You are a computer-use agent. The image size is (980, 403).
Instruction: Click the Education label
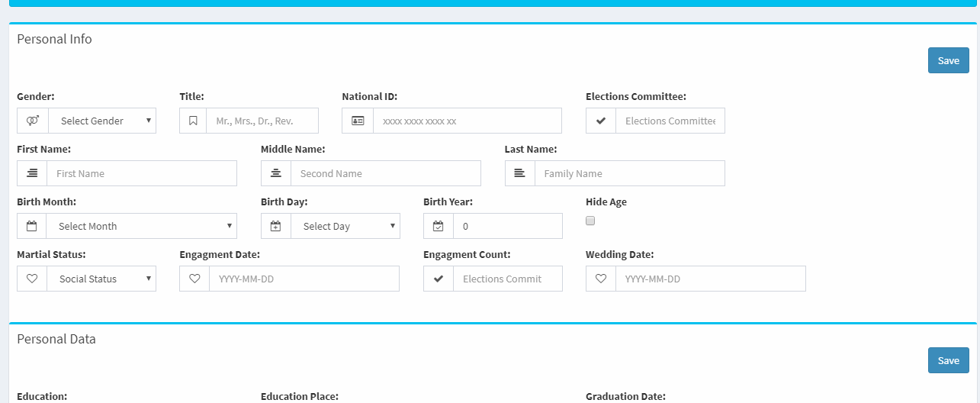[x=42, y=396]
